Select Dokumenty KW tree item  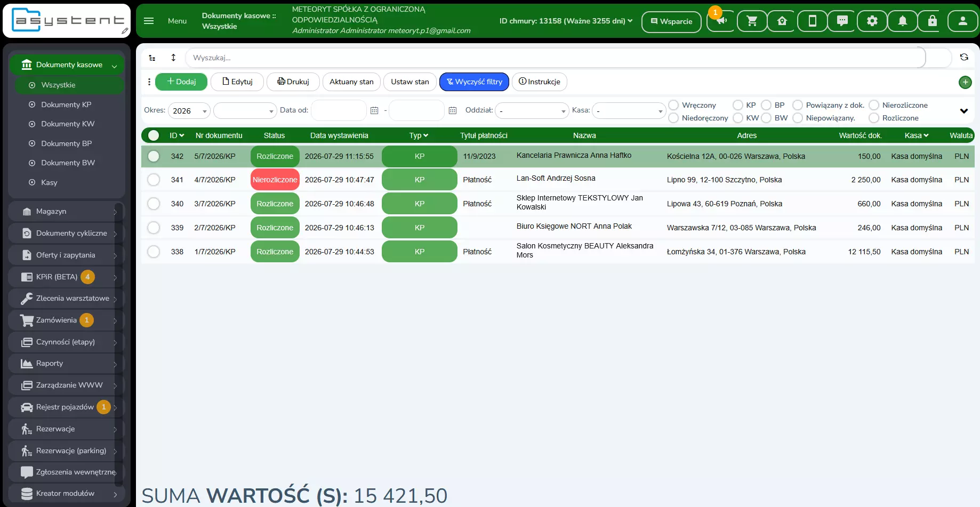[68, 124]
